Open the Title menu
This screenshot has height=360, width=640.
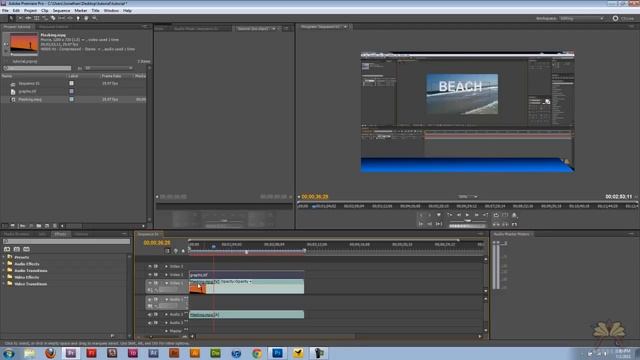(95, 11)
